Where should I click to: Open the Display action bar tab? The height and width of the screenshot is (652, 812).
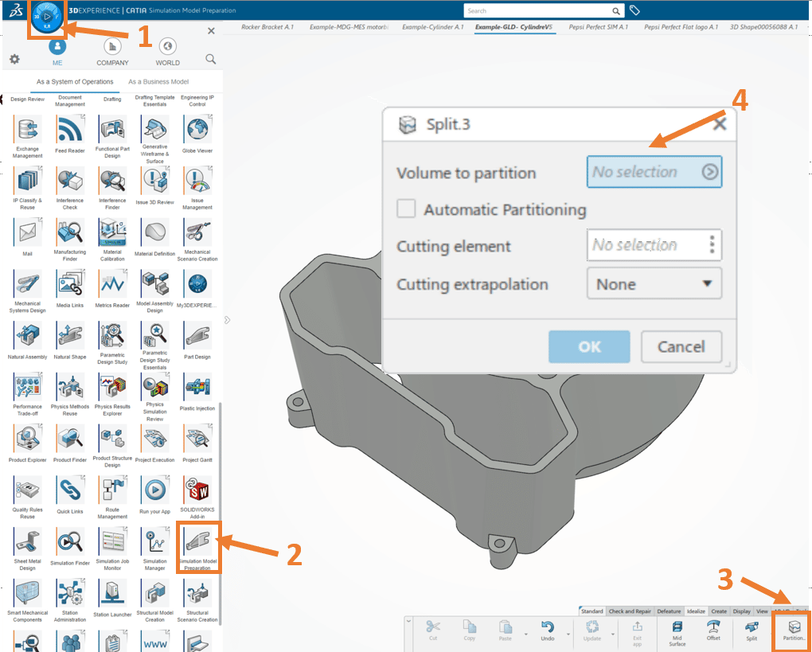pyautogui.click(x=742, y=611)
